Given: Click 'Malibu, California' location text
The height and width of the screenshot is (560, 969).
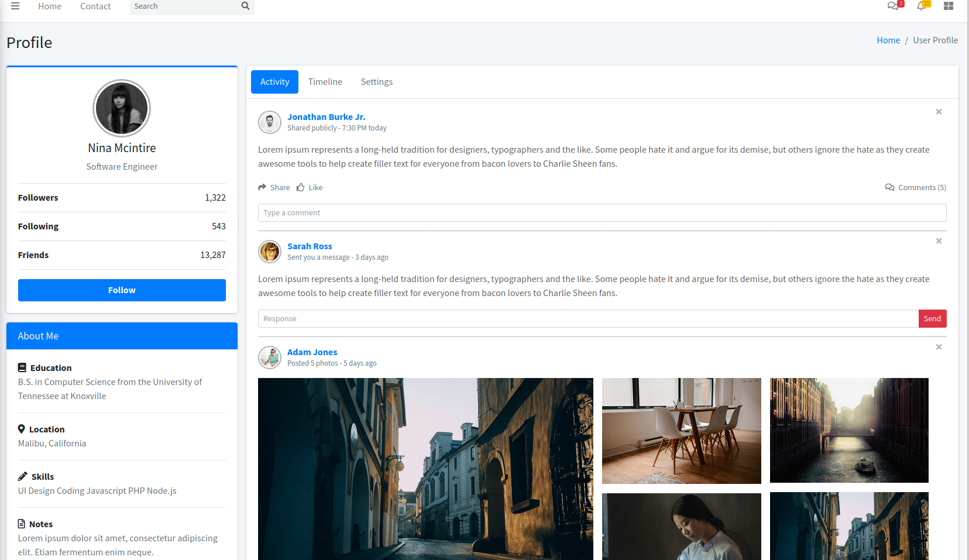Looking at the screenshot, I should tap(52, 444).
